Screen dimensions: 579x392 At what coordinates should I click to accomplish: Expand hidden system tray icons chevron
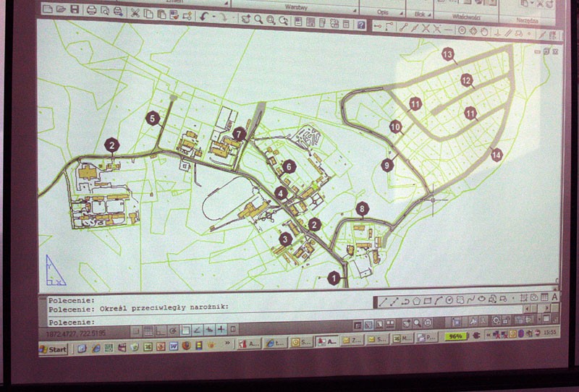[489, 335]
